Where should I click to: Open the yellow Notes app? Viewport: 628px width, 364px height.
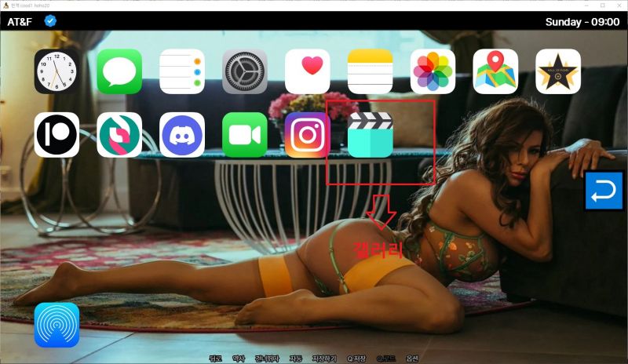click(370, 72)
